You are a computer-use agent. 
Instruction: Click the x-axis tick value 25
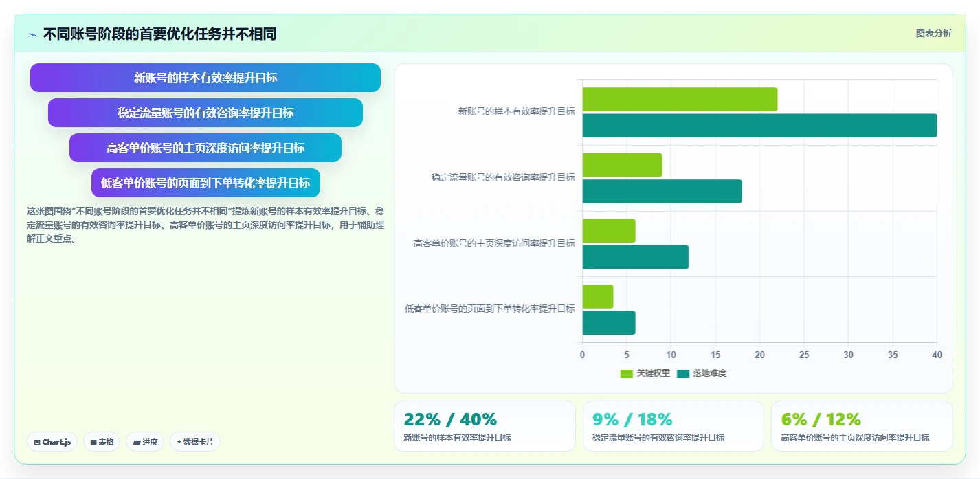coord(804,355)
